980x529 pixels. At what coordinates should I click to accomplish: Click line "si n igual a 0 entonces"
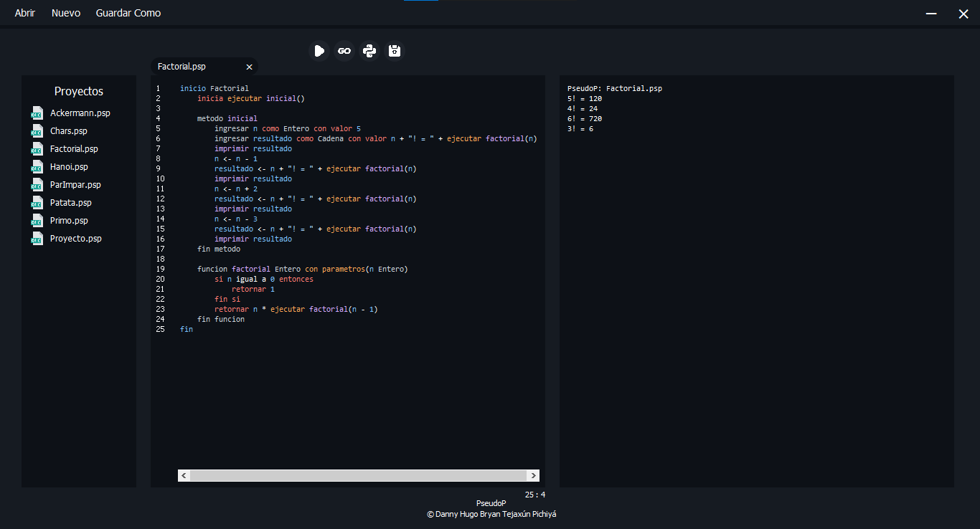pyautogui.click(x=264, y=279)
